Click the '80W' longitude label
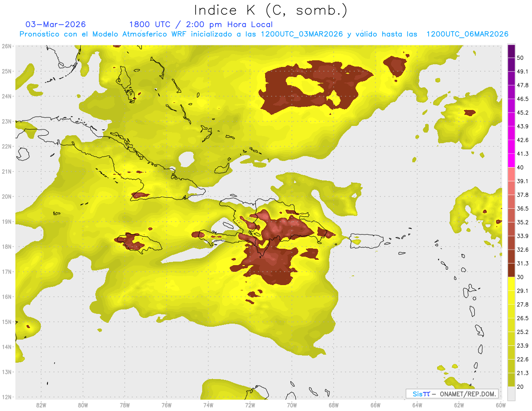This screenshot has width=532, height=411. (x=83, y=405)
